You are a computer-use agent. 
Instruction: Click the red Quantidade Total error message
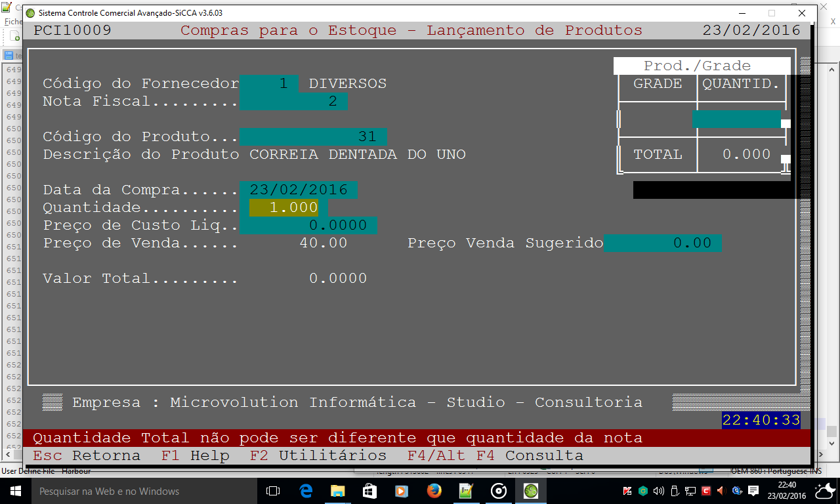337,438
